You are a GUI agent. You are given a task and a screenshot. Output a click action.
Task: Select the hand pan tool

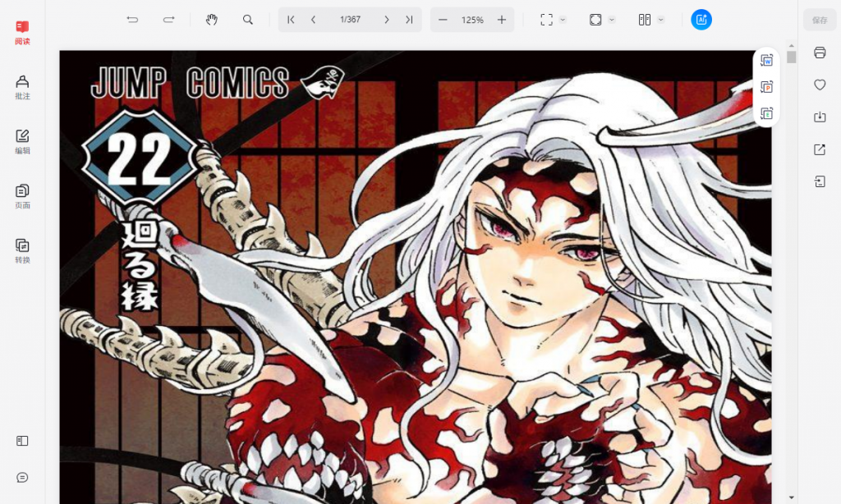[211, 20]
